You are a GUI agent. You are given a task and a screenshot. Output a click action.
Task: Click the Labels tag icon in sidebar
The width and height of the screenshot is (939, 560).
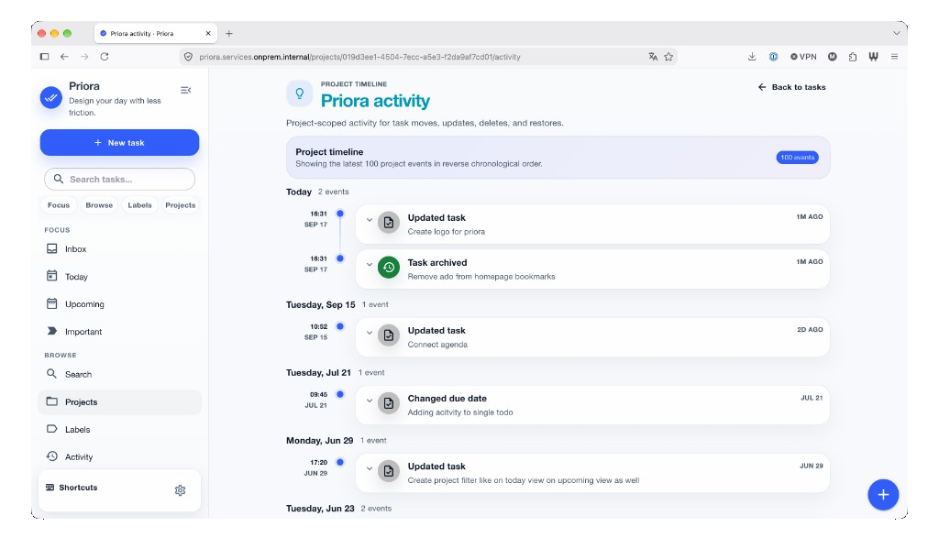pyautogui.click(x=52, y=429)
